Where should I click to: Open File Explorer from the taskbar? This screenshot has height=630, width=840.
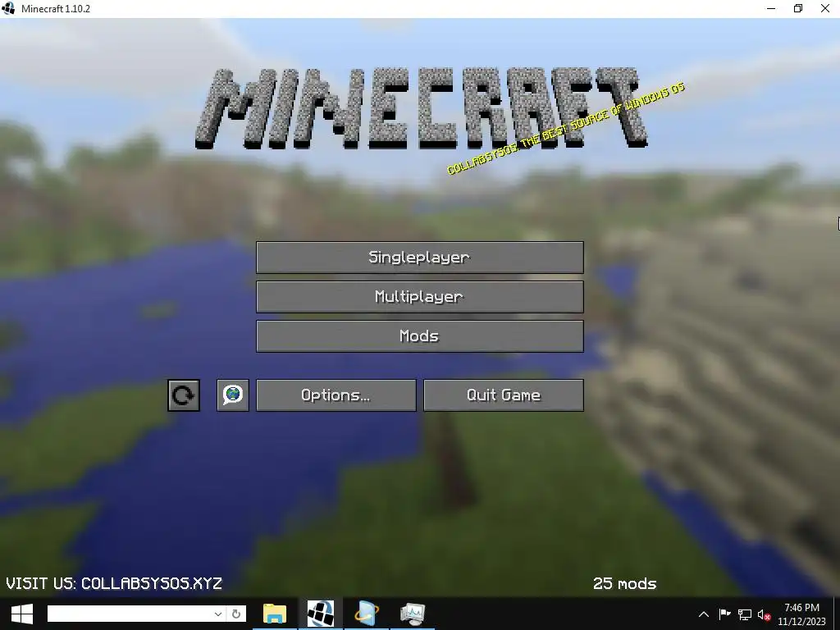(275, 614)
